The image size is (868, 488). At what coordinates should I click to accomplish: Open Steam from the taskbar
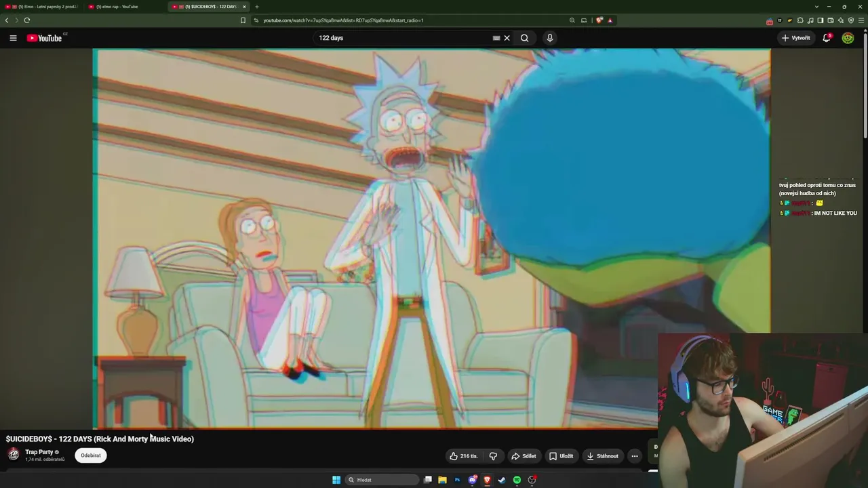pyautogui.click(x=502, y=480)
